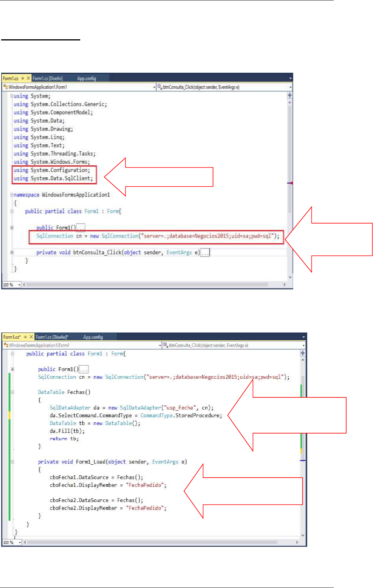Click 'using System.Linq;' line
Screen dimensions: 373x588
click(39, 137)
